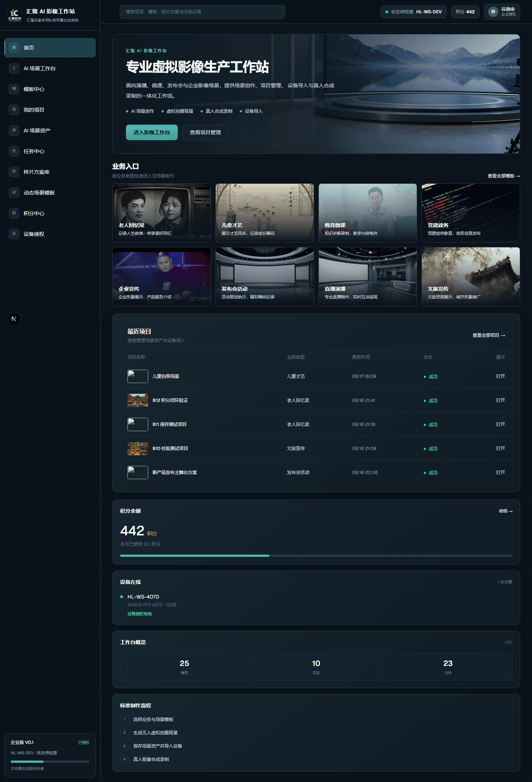This screenshot has width=532, height=782.
Task: Click the search field at top
Action: pyautogui.click(x=202, y=12)
